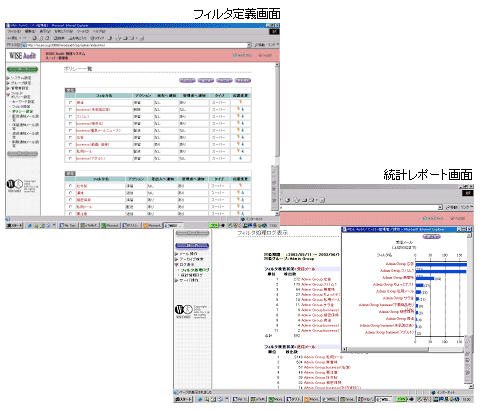480x410 pixels.
Task: Click the 検索 search icon in the policy window toolbar
Action: click(x=59, y=38)
